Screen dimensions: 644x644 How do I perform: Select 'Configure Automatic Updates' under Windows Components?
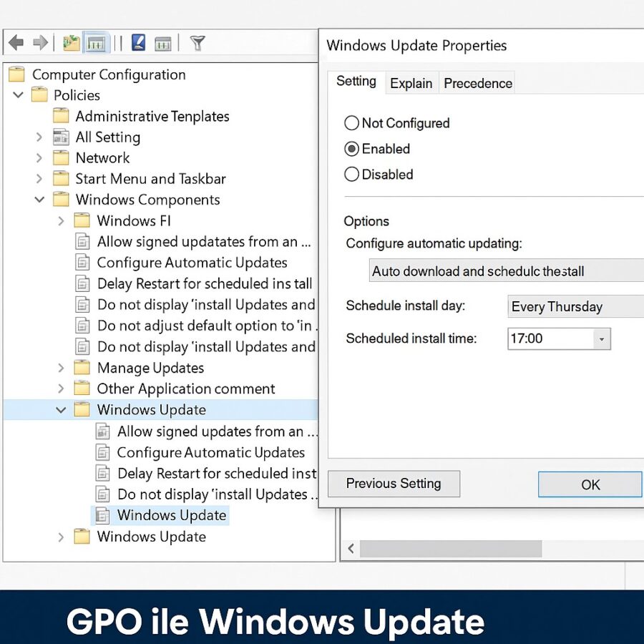(x=192, y=263)
